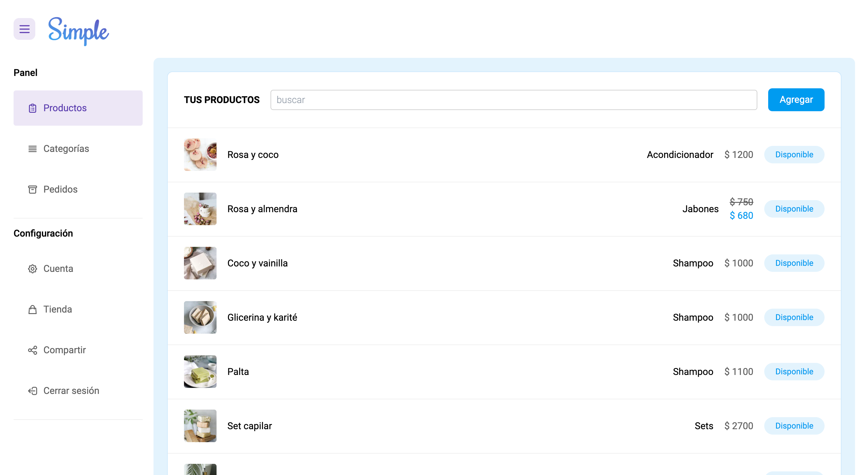
Task: Toggle the hamburger menu button
Action: coord(24,29)
